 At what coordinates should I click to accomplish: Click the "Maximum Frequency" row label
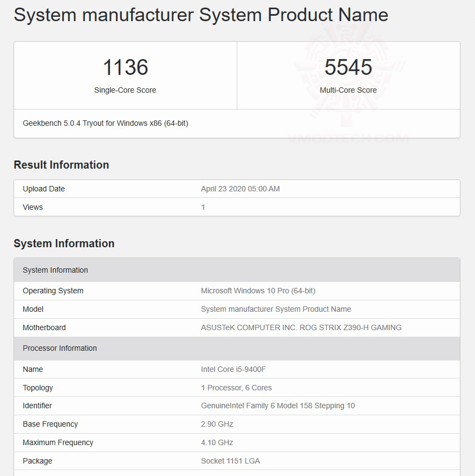[x=58, y=442]
